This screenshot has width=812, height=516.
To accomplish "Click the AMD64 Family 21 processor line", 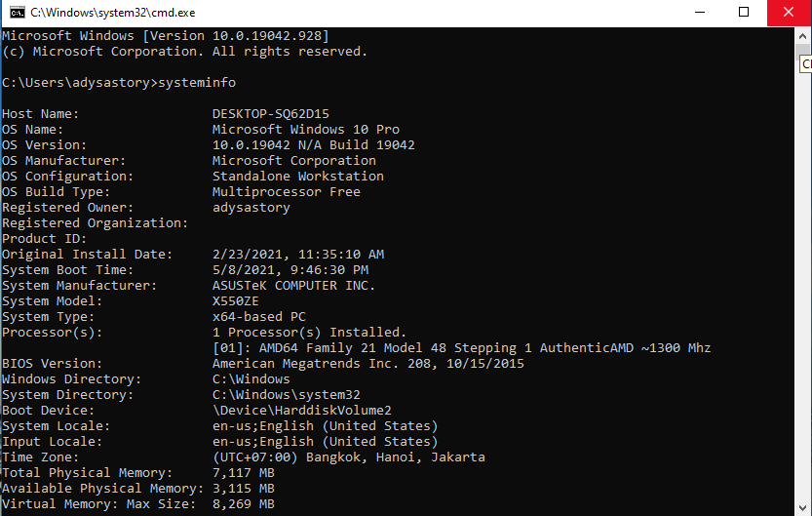I will (462, 348).
